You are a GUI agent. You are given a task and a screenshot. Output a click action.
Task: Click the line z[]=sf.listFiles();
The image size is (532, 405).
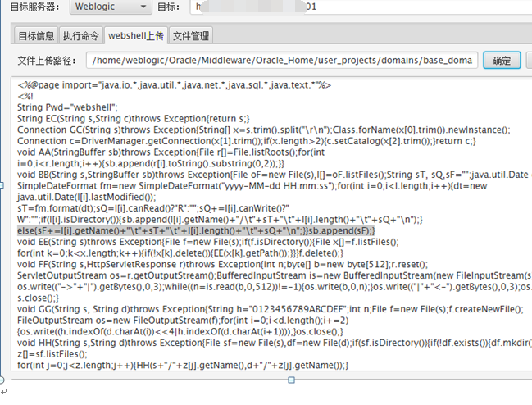(x=52, y=354)
